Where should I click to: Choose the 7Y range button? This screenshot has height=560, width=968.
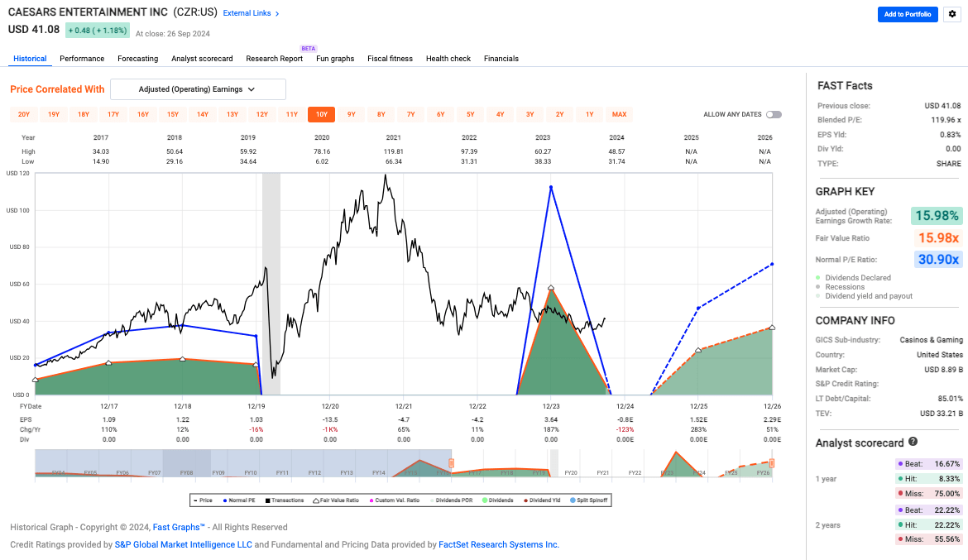411,114
